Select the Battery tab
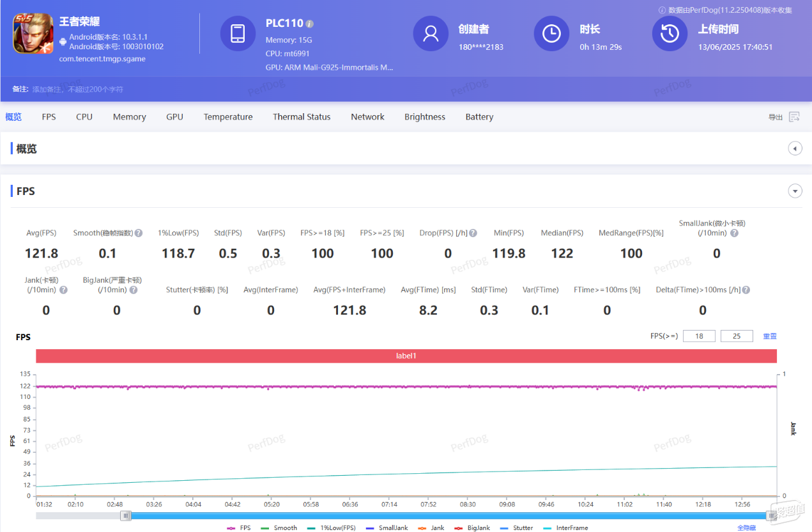The width and height of the screenshot is (812, 532). coord(479,117)
